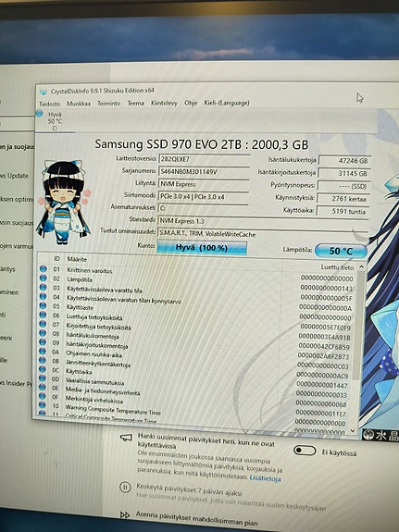Click the fast-forward icon in Windows Update
The width and height of the screenshot is (399, 532).
(x=125, y=515)
